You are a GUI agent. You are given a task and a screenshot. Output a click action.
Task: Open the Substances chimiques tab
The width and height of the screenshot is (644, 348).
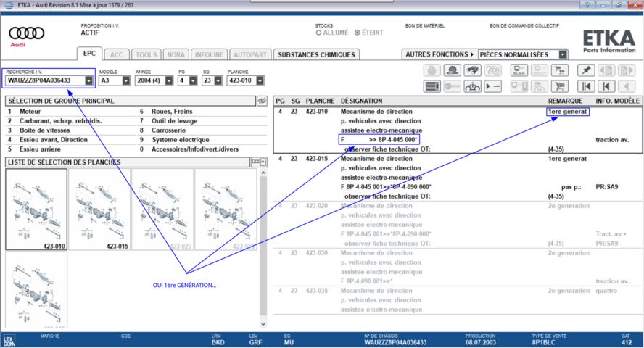click(x=316, y=54)
